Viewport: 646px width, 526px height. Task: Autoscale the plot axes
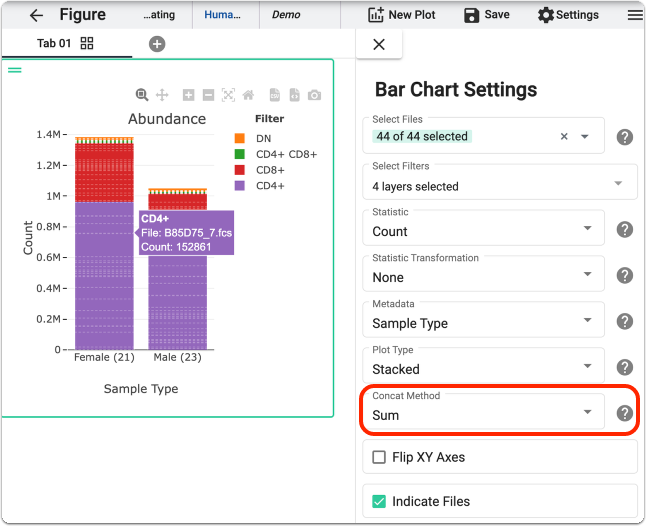pos(228,95)
